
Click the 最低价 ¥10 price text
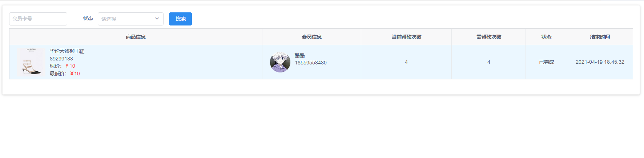(x=65, y=74)
